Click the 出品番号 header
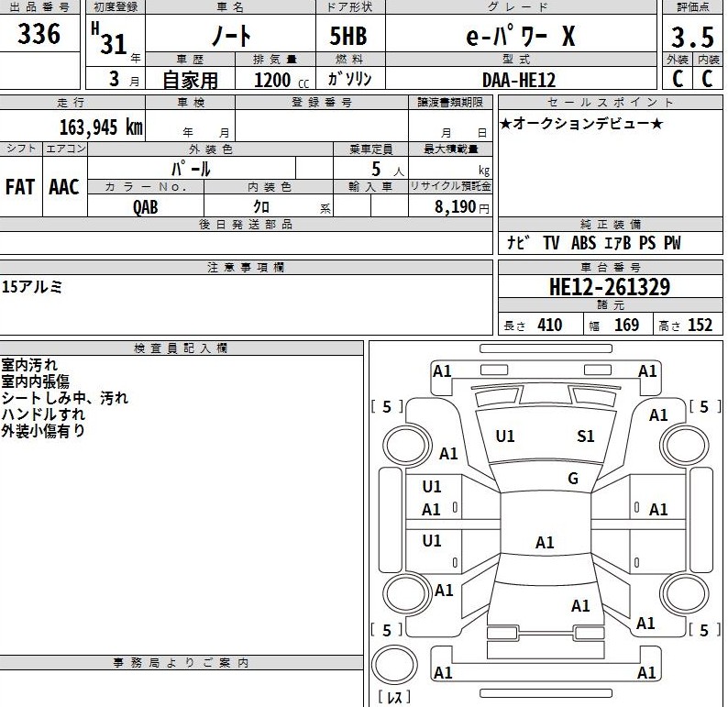Viewport: 728px width, 707px height. point(39,7)
